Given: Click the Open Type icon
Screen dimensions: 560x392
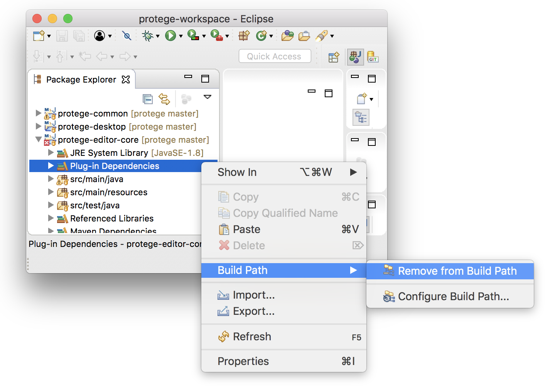Looking at the screenshot, I should tap(288, 36).
